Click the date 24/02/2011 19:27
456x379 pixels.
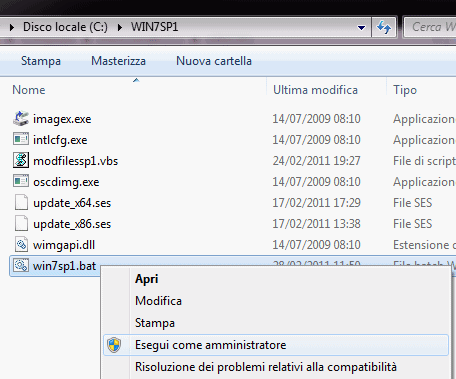pos(316,161)
